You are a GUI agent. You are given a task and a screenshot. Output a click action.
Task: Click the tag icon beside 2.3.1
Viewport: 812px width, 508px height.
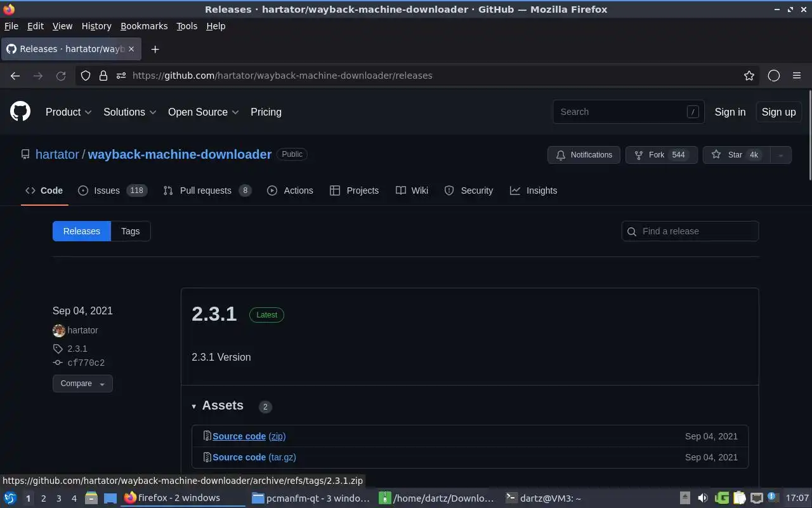(x=58, y=349)
